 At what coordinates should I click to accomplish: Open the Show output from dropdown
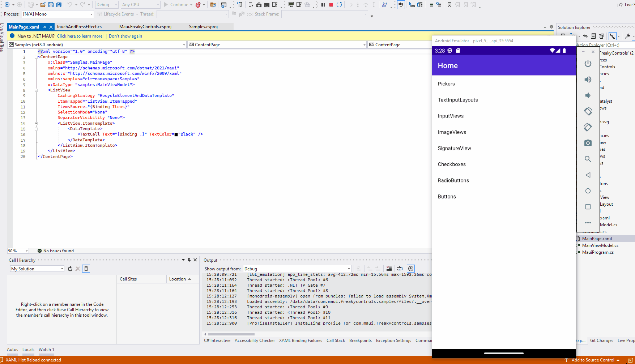pos(346,269)
